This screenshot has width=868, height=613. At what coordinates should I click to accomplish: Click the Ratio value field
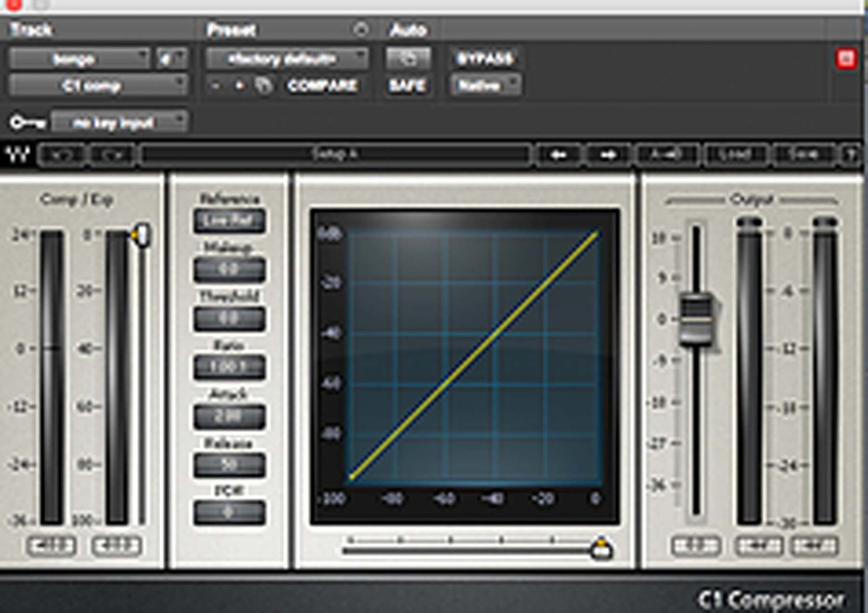(229, 368)
